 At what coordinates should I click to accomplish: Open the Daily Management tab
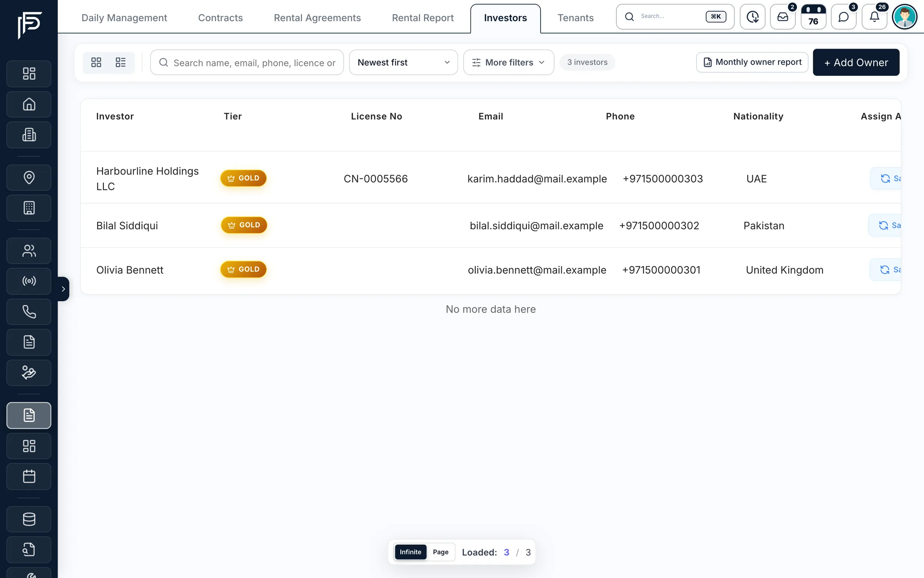tap(124, 18)
